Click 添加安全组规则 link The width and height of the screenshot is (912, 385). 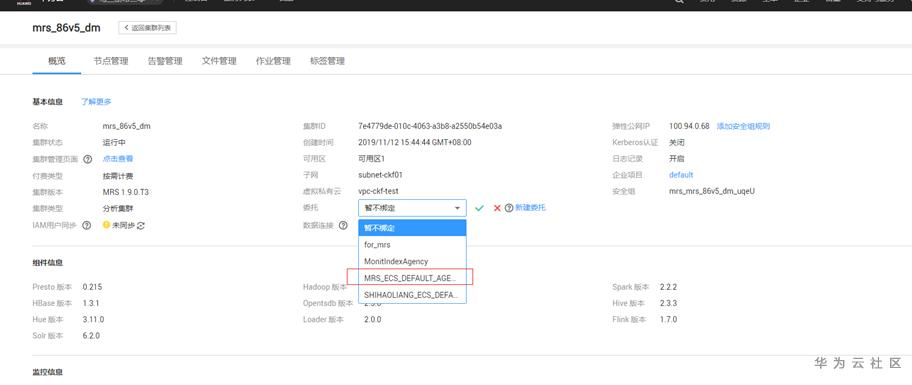(743, 126)
